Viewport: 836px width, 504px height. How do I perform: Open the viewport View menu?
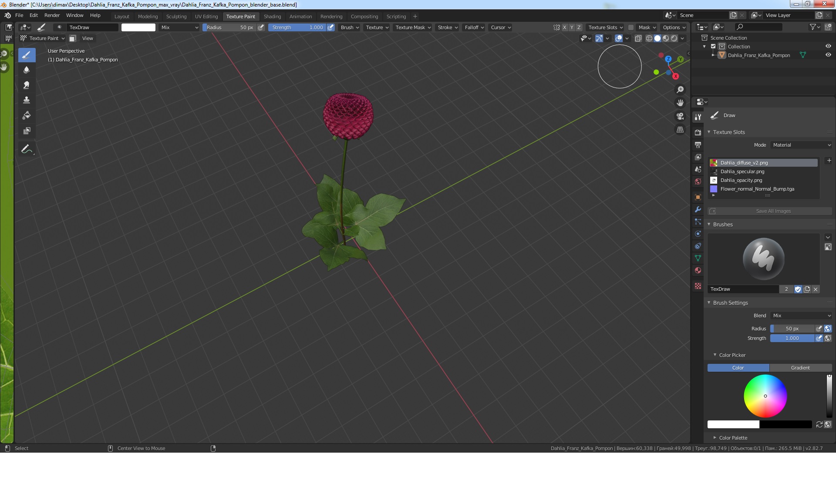pos(88,38)
